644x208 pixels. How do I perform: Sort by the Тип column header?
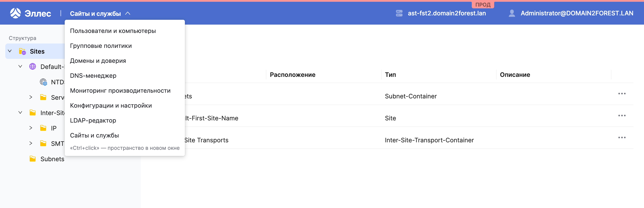(390, 75)
